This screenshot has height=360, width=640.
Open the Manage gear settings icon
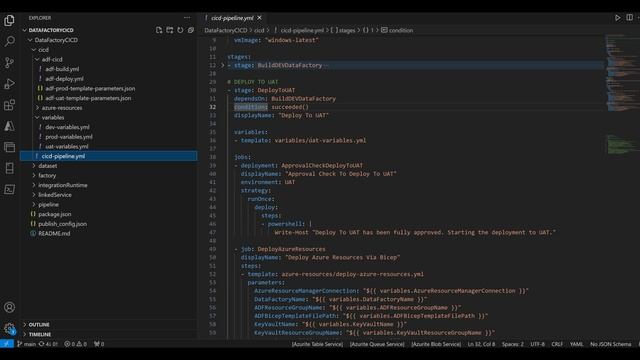coord(9,328)
